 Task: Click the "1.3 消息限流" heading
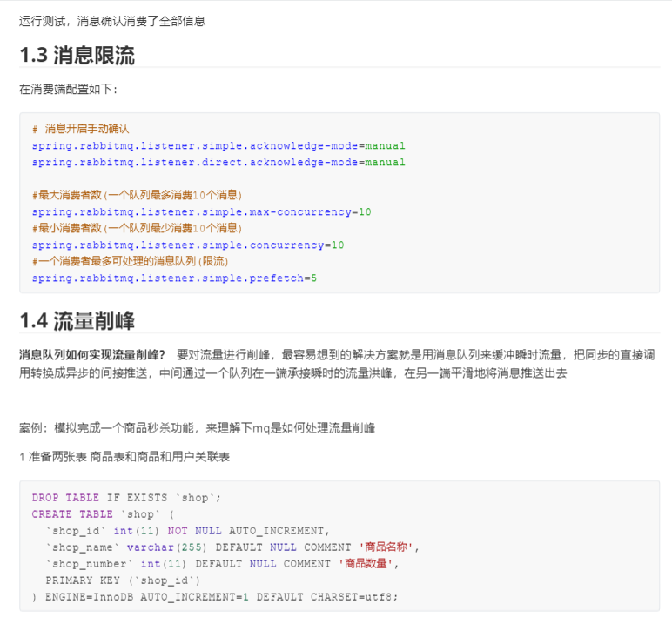point(77,56)
